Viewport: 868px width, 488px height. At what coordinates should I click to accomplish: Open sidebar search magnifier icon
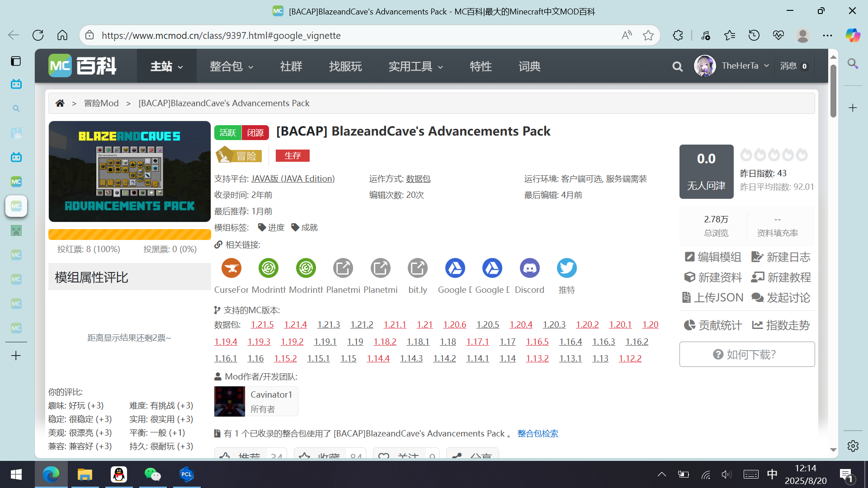pyautogui.click(x=853, y=63)
